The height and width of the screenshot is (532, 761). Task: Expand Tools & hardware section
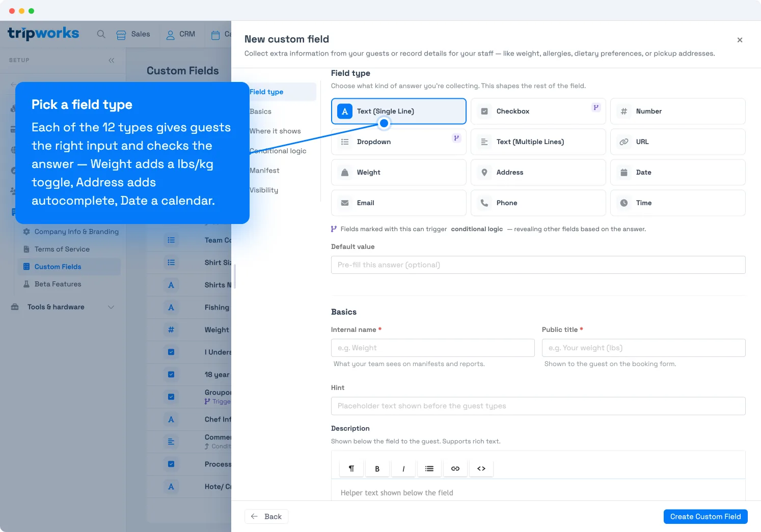[x=63, y=307]
